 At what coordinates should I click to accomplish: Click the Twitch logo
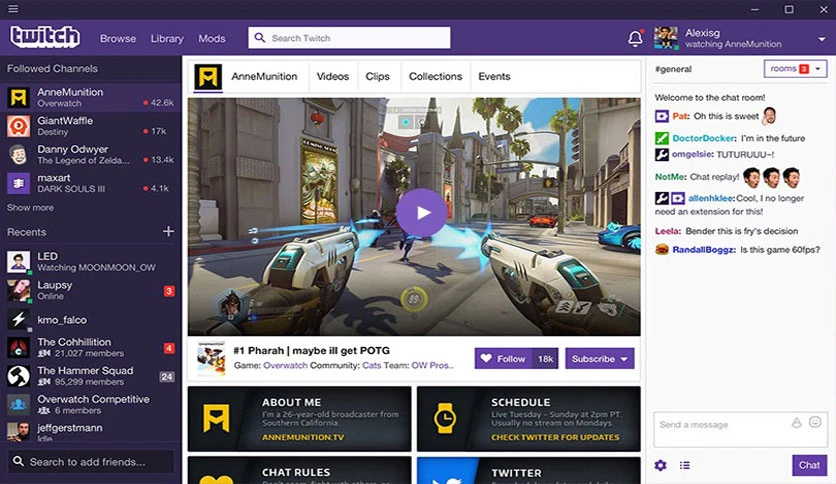(x=45, y=37)
